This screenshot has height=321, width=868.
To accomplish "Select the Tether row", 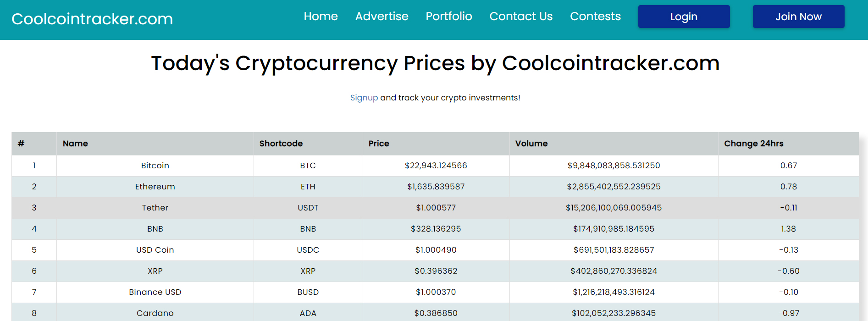I will click(x=155, y=208).
